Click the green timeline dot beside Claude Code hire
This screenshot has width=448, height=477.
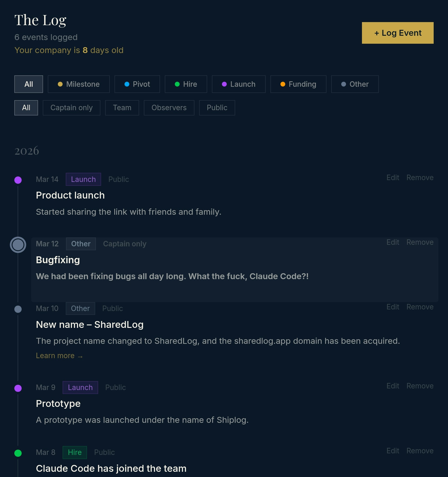pos(18,453)
